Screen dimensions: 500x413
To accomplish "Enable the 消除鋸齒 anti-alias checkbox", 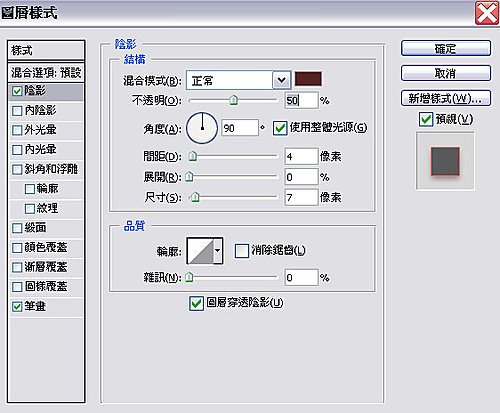I will [x=242, y=251].
